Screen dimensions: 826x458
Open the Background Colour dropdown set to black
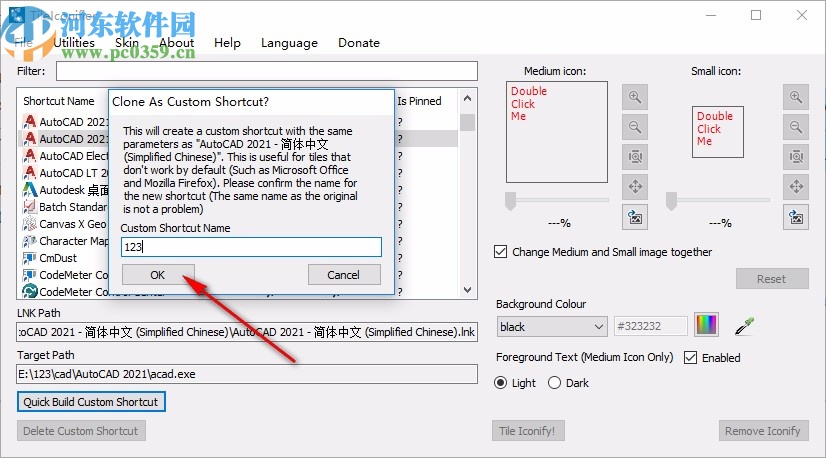[552, 327]
